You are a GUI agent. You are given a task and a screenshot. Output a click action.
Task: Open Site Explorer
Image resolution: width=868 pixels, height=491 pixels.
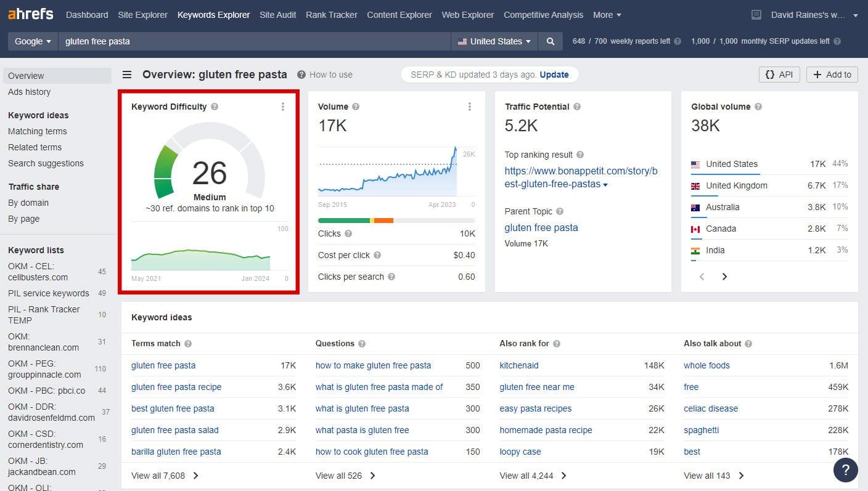point(143,15)
